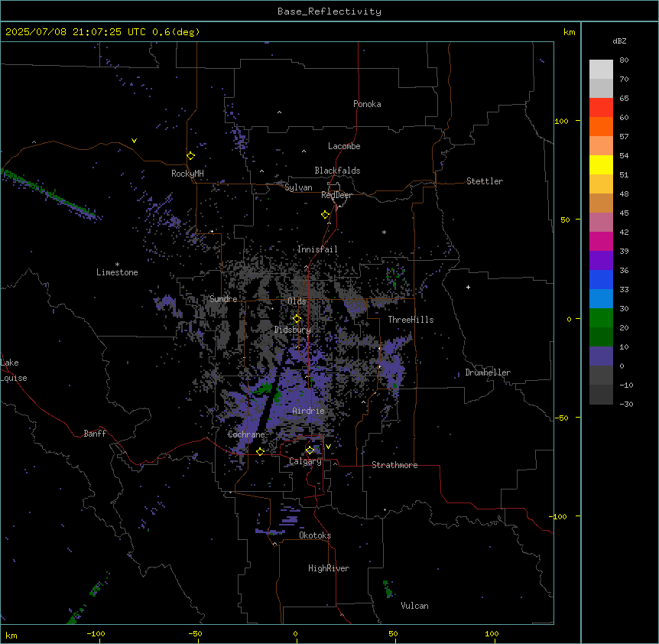659x644 pixels.
Task: Click the Sylvan label on map
Action: tap(298, 187)
